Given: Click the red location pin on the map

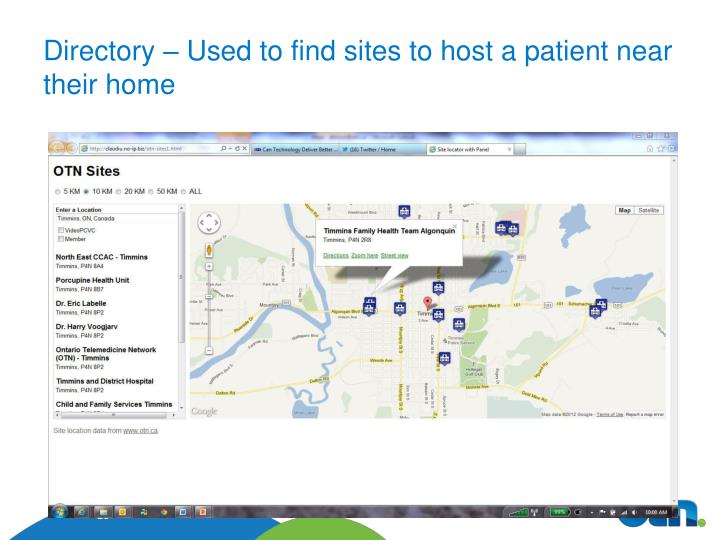Looking at the screenshot, I should (x=428, y=303).
